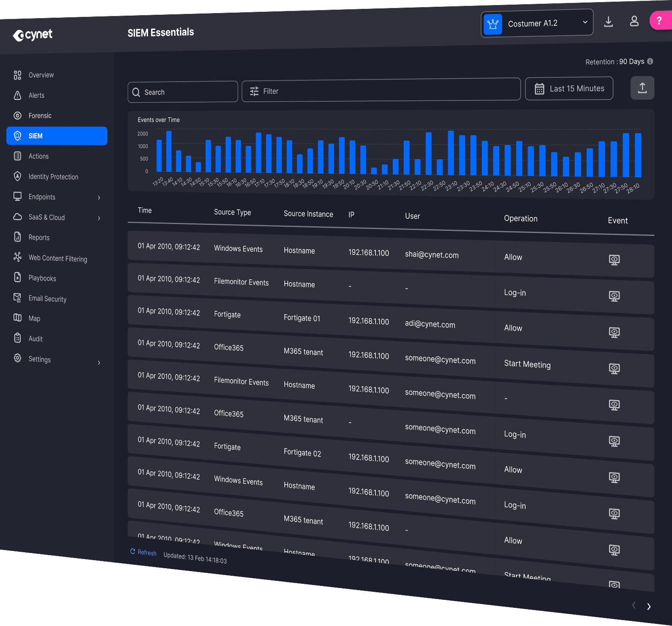
Task: Open the user profile icon
Action: click(x=634, y=21)
